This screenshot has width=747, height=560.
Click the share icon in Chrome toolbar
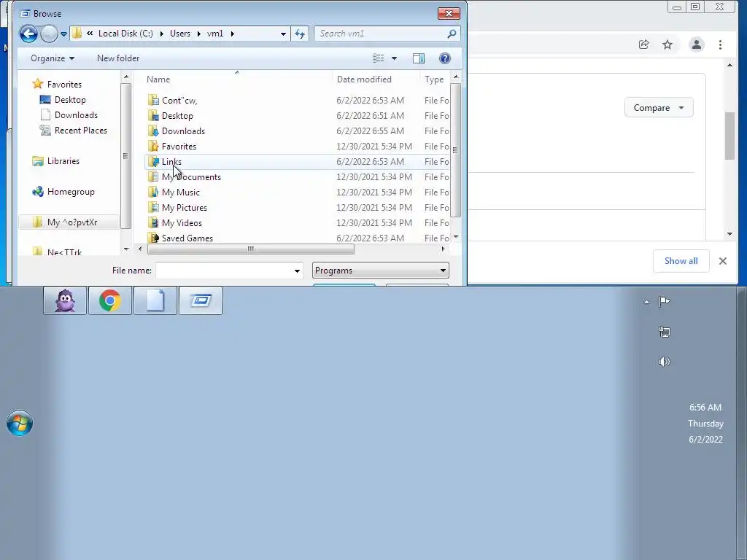coord(643,44)
